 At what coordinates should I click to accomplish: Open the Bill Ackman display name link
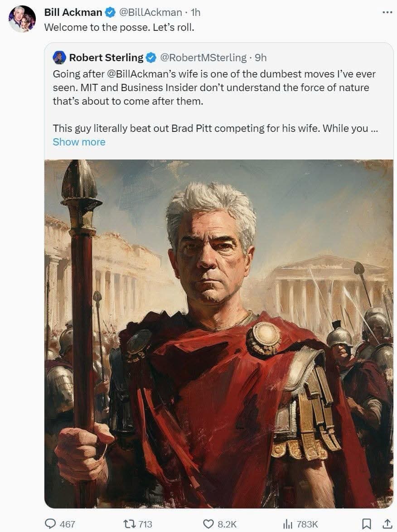click(x=73, y=13)
